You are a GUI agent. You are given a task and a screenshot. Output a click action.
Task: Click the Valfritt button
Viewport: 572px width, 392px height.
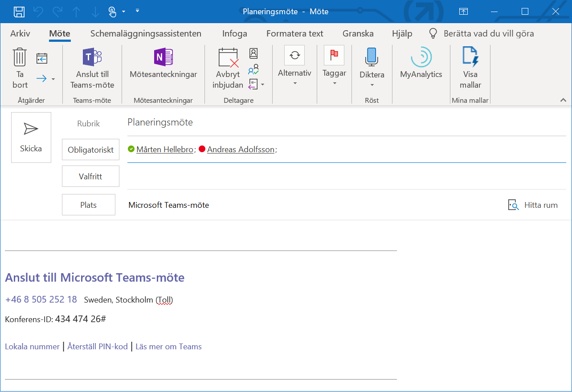click(x=91, y=176)
